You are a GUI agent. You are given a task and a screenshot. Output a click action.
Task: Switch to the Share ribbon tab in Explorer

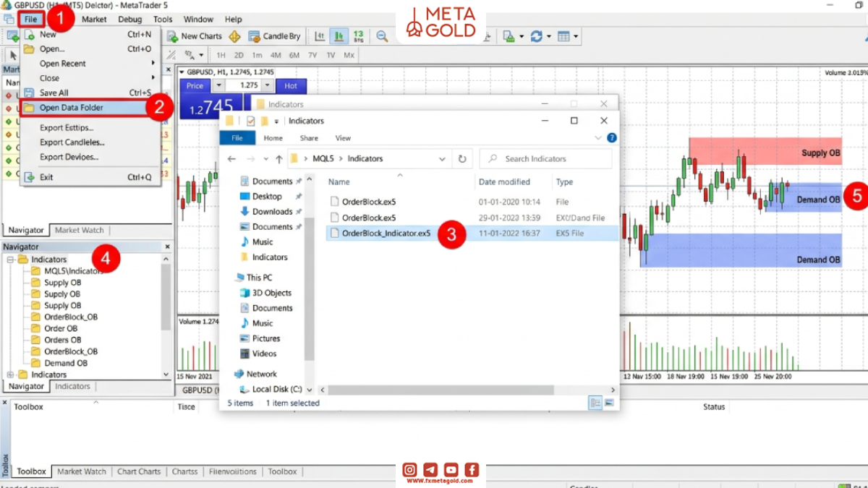click(309, 138)
